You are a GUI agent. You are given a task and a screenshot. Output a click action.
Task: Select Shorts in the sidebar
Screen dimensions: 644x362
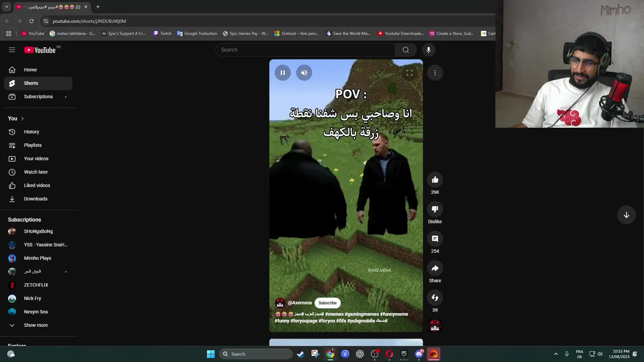(38, 83)
